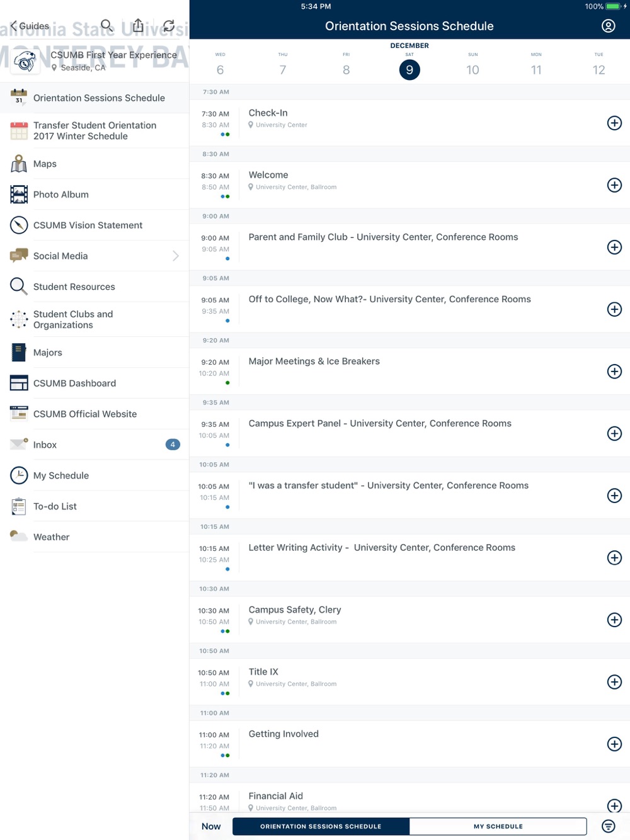Add Parent and Family Club session
Screen dimensions: 630x840
(x=614, y=247)
